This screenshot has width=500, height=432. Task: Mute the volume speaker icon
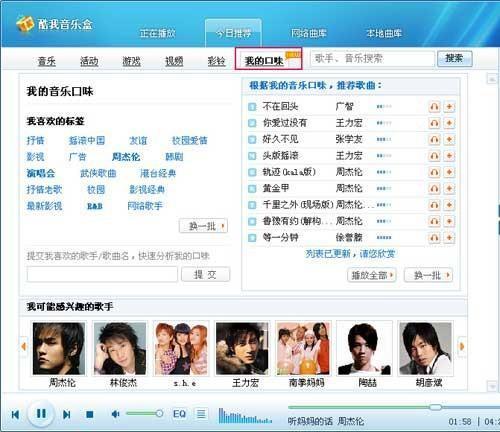click(115, 414)
